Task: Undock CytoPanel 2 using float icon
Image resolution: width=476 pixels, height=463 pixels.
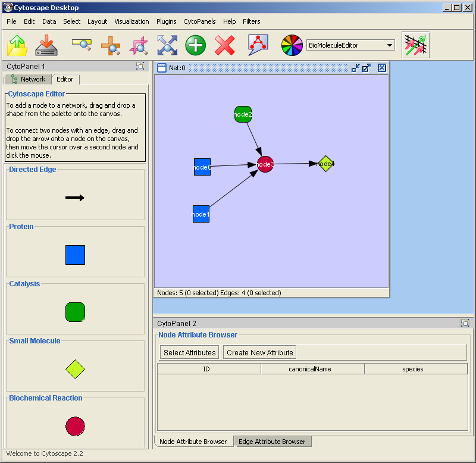Action: point(465,323)
